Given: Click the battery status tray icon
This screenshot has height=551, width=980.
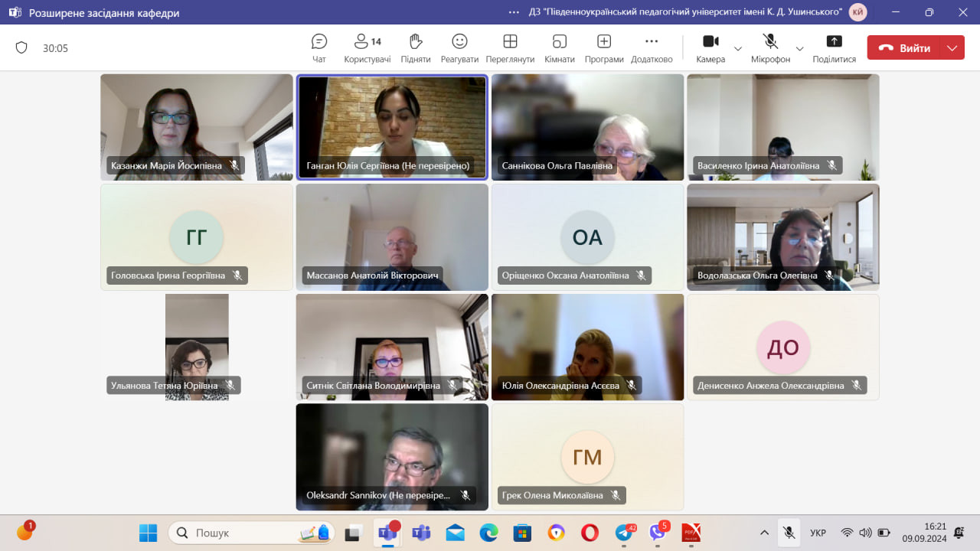Looking at the screenshot, I should (884, 533).
